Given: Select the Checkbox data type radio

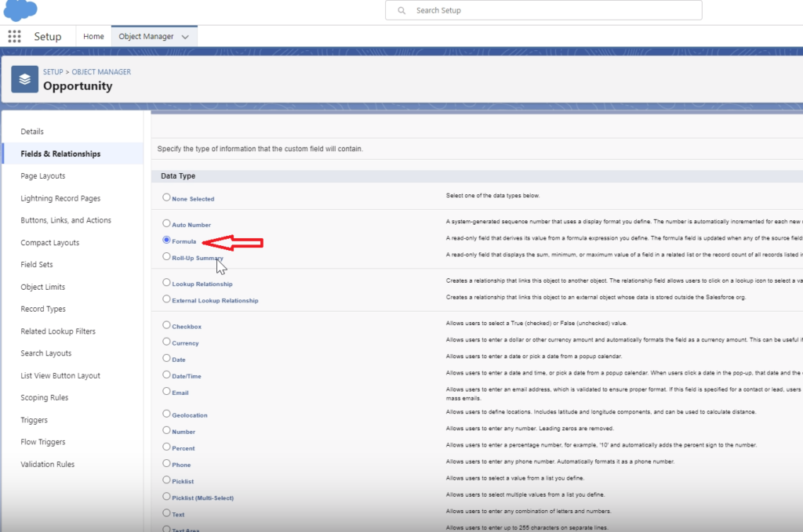Looking at the screenshot, I should (166, 325).
